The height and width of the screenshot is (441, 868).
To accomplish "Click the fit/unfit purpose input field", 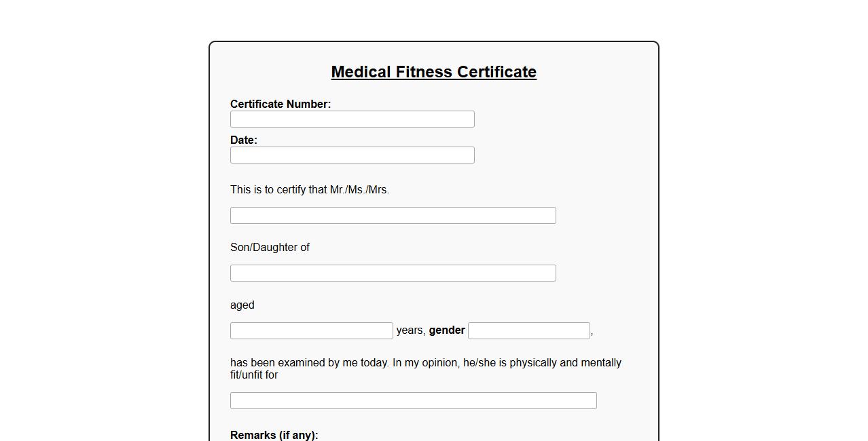I will [x=413, y=401].
